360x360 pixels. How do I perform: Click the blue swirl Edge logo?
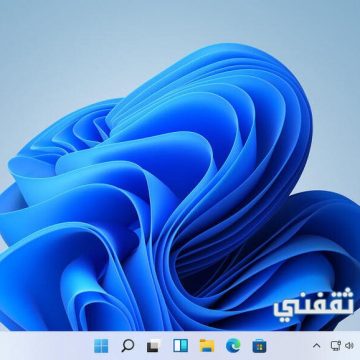(233, 346)
